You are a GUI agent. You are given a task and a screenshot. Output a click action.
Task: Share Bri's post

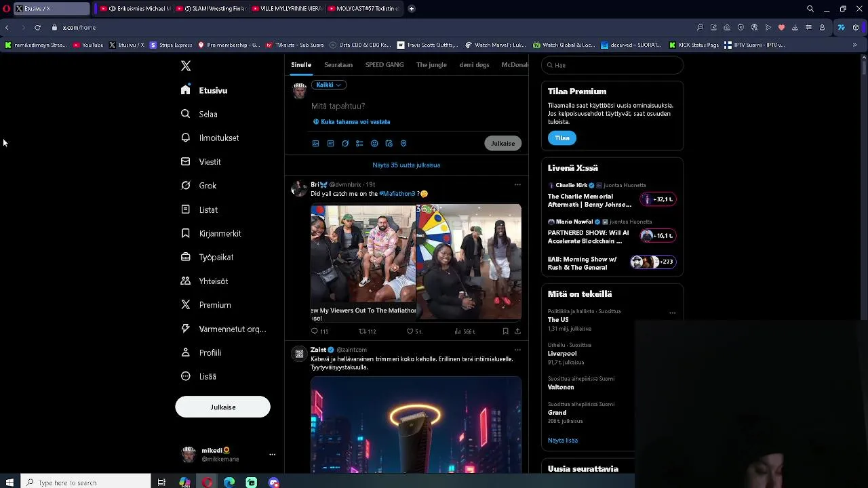click(517, 331)
